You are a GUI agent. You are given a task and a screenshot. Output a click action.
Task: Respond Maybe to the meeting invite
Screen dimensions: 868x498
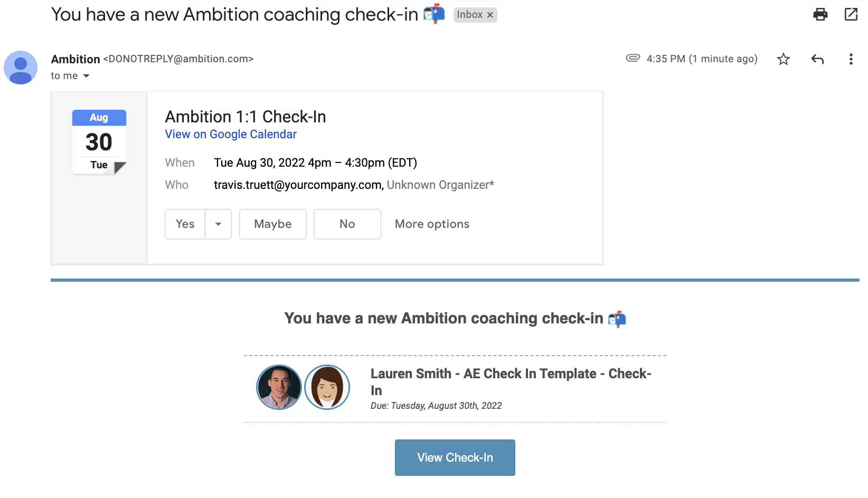pyautogui.click(x=272, y=224)
